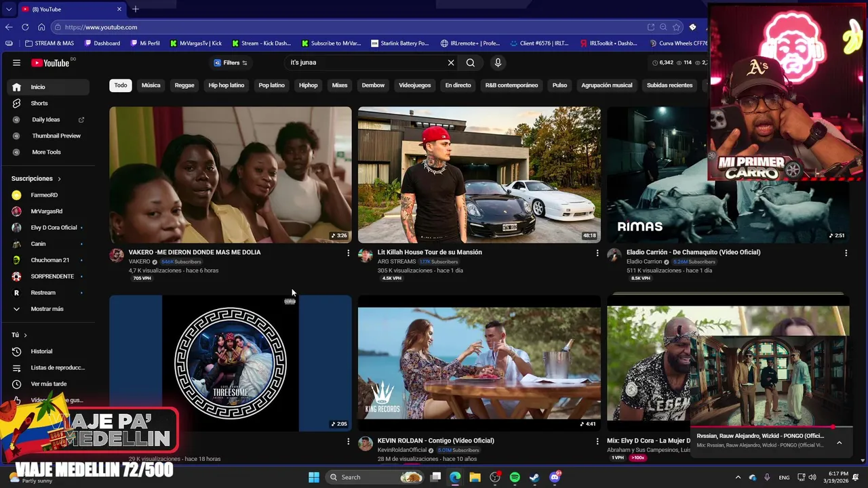Image resolution: width=868 pixels, height=488 pixels.
Task: Open the Lit Killah House Tour thumbnail
Action: [x=479, y=175]
